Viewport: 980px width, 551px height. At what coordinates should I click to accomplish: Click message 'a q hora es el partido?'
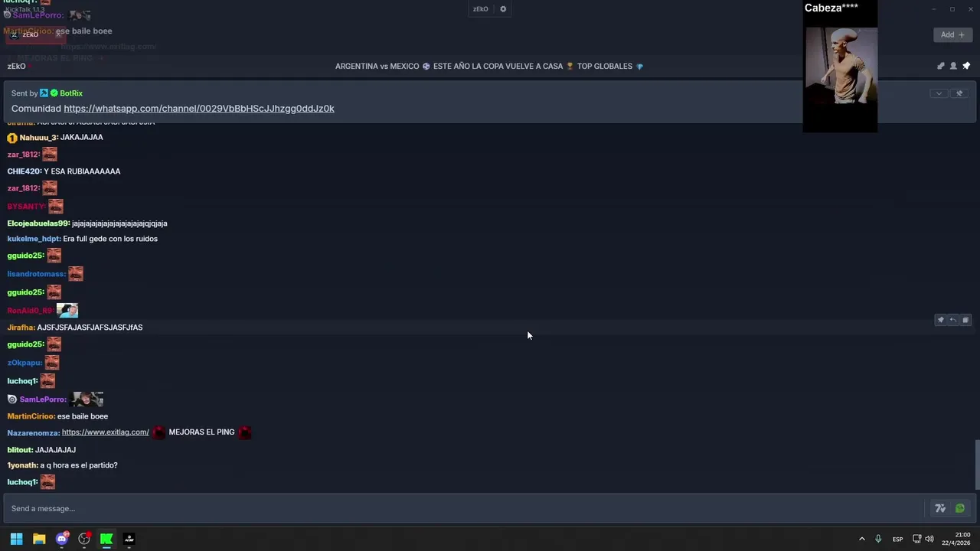point(79,465)
